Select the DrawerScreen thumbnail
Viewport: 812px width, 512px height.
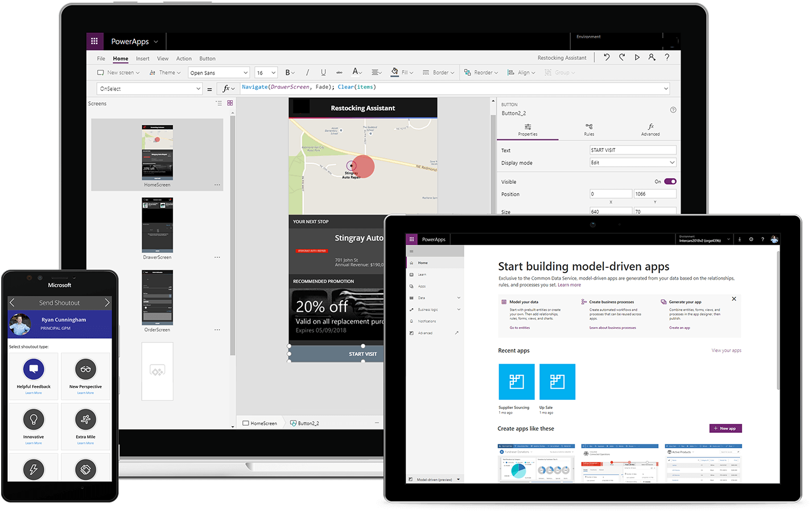[157, 225]
